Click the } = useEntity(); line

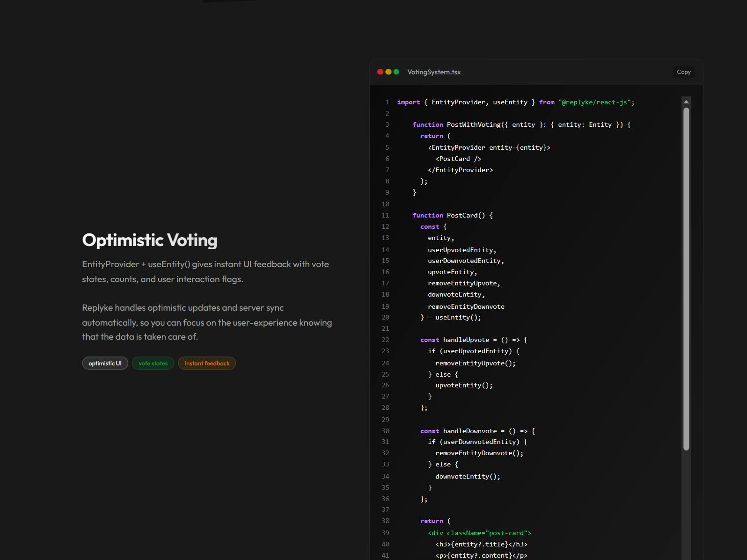[x=451, y=317]
